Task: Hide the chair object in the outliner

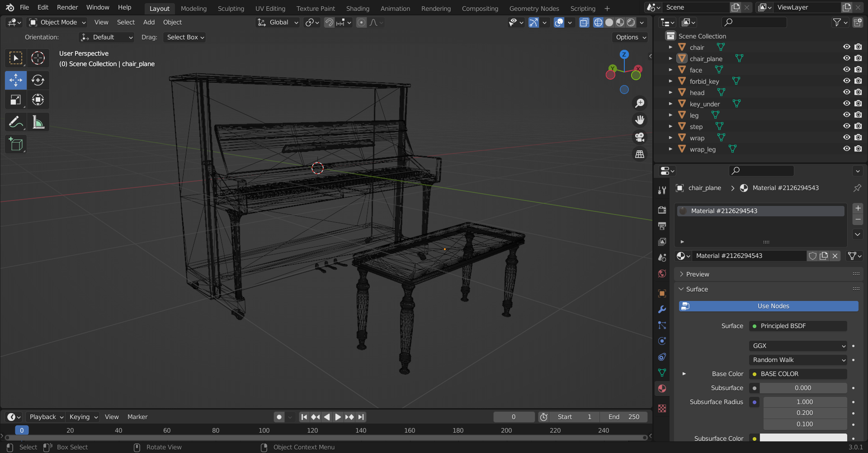Action: tap(846, 47)
